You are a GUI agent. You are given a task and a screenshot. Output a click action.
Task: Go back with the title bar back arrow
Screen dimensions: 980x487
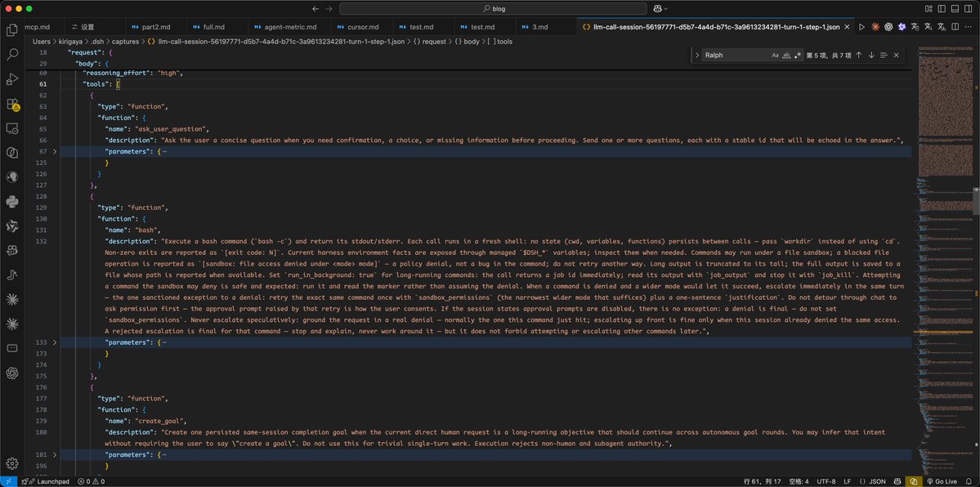point(315,9)
